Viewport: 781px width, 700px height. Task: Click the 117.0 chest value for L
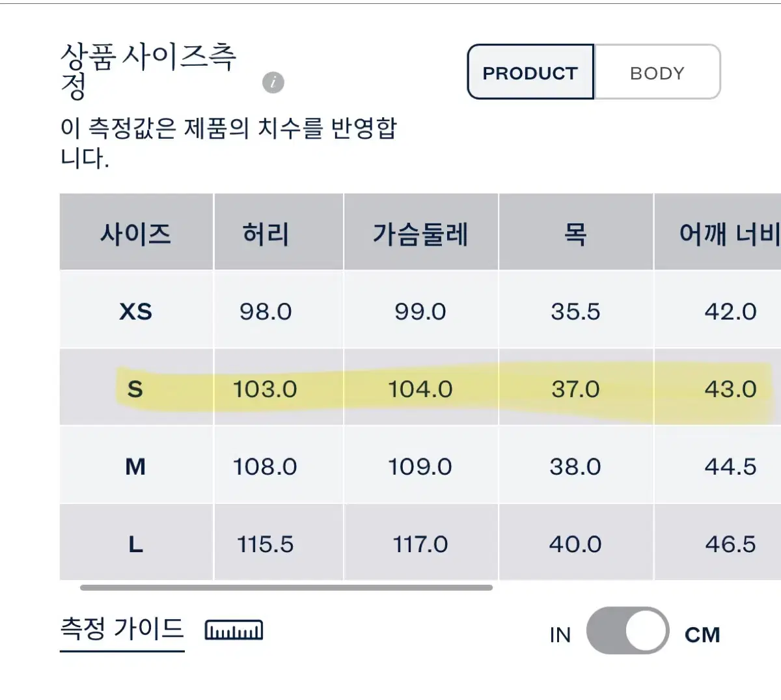coord(420,544)
